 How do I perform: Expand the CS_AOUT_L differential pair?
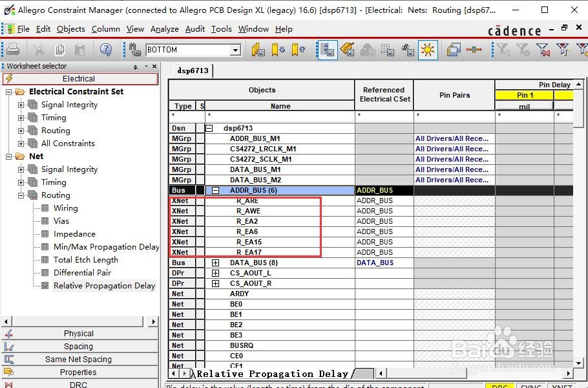[x=216, y=273]
